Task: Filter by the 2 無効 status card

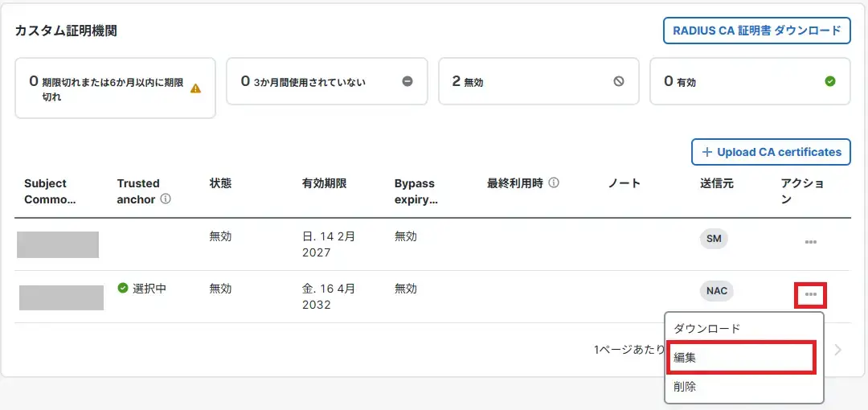Action: pos(538,81)
